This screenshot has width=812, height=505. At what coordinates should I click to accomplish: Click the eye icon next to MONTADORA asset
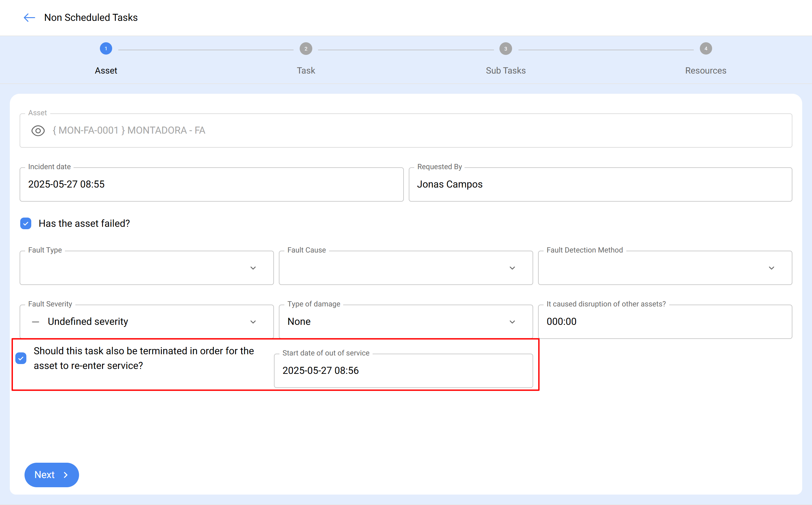38,131
